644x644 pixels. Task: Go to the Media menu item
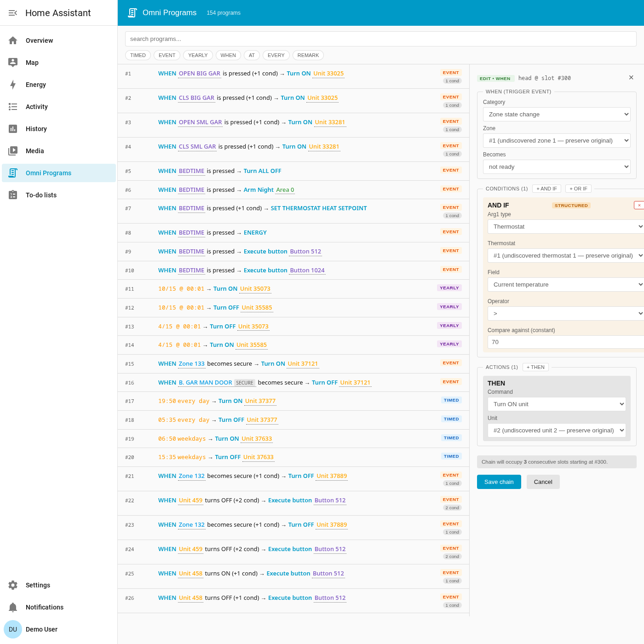pyautogui.click(x=59, y=151)
